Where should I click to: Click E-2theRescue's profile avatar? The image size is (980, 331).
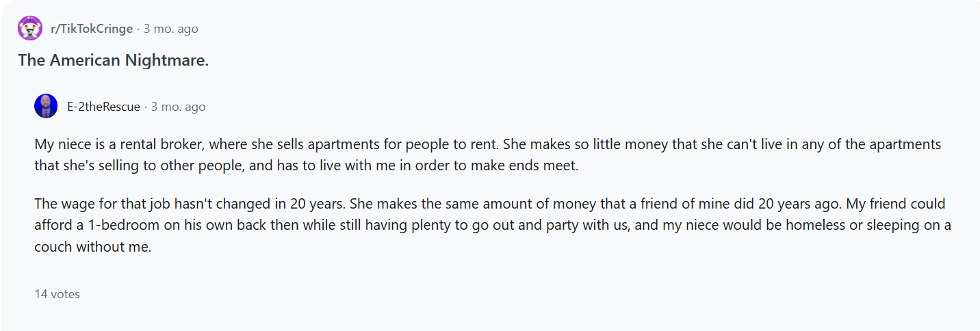click(x=46, y=106)
